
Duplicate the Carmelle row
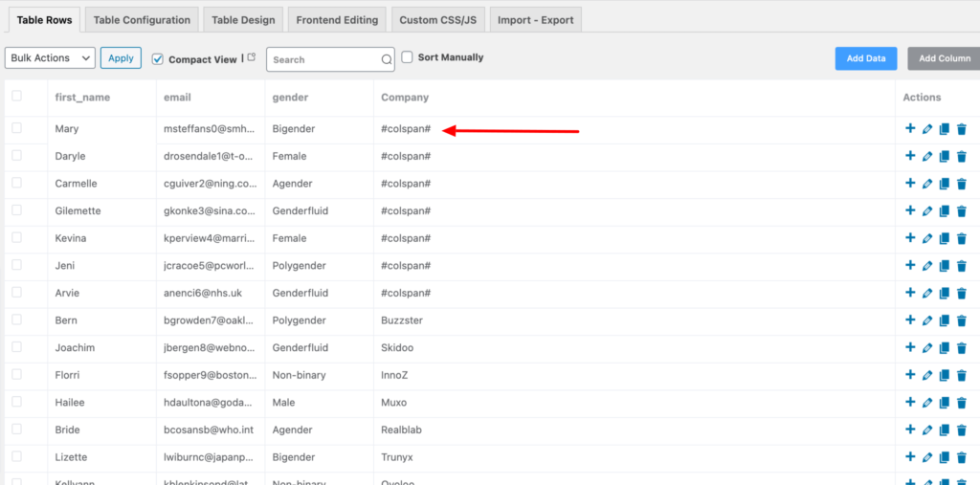click(945, 184)
